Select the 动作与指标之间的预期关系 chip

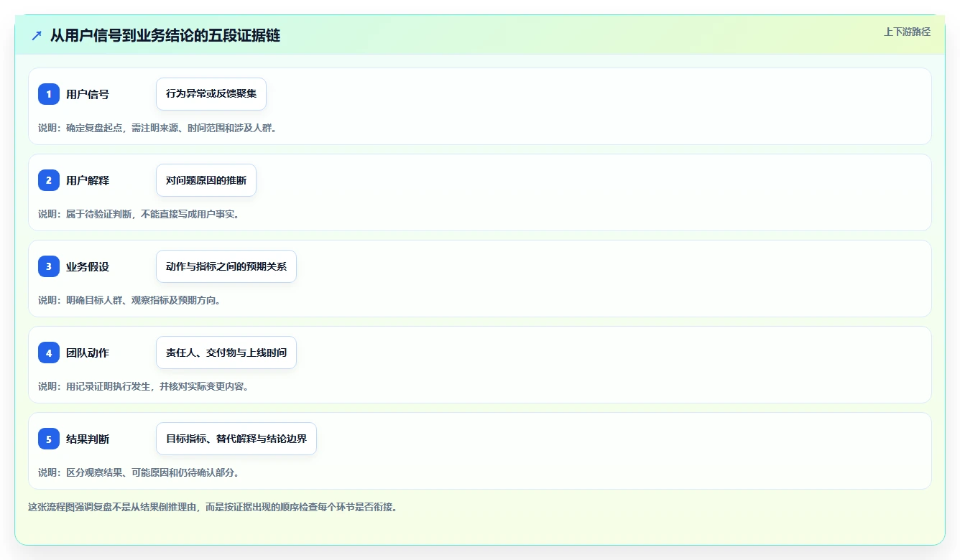(226, 266)
